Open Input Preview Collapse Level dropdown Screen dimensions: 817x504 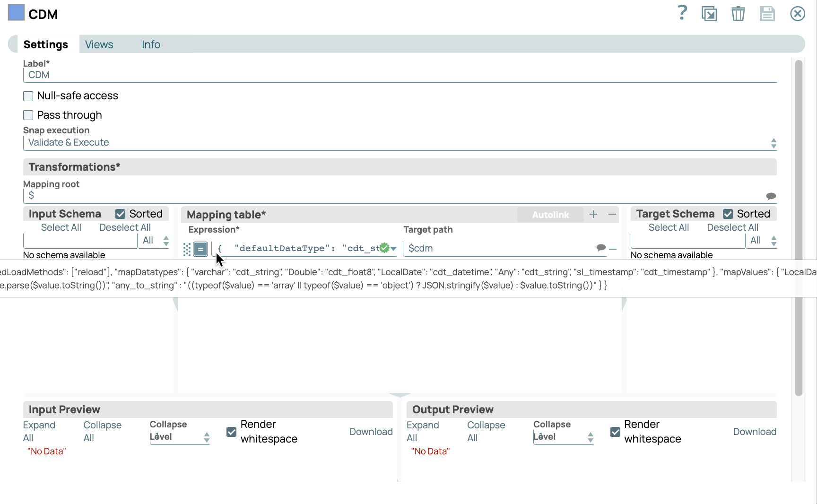pos(180,437)
